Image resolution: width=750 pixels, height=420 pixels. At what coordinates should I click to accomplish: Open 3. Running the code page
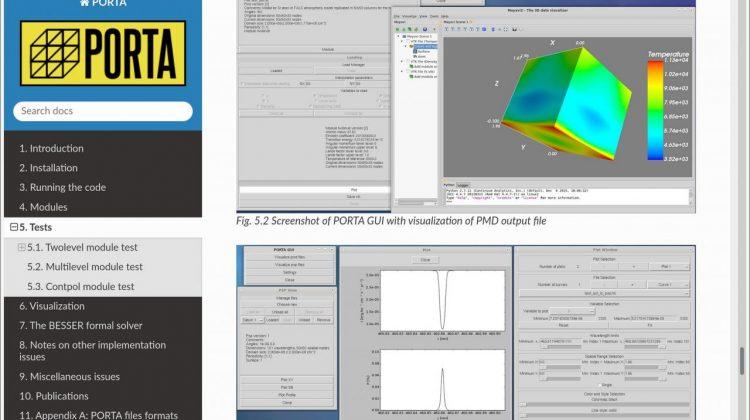coord(63,188)
